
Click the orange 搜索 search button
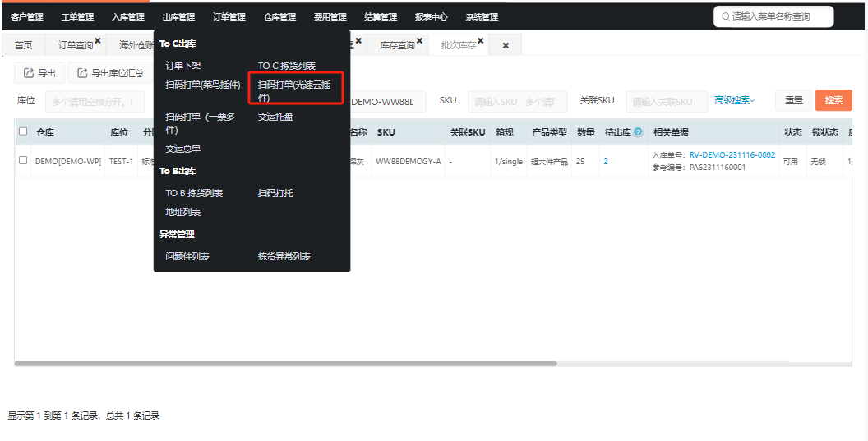[x=833, y=100]
